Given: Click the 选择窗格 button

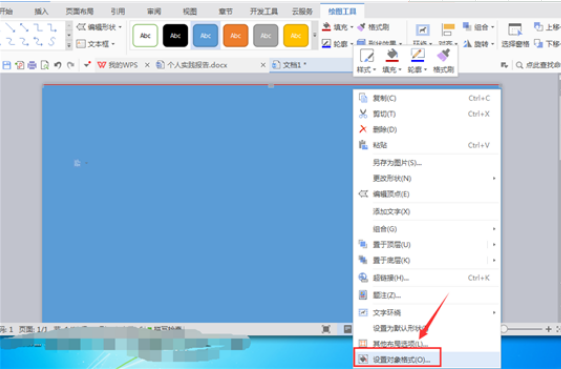Looking at the screenshot, I should 515,36.
